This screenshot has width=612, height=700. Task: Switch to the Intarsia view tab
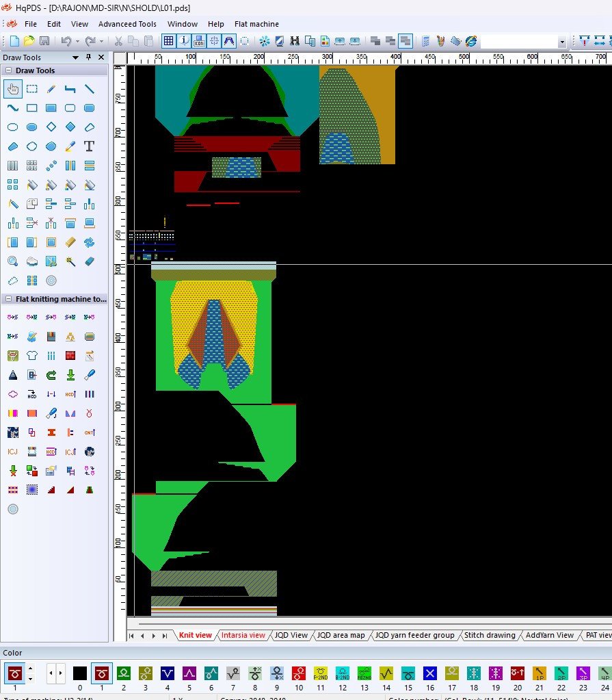(x=243, y=635)
